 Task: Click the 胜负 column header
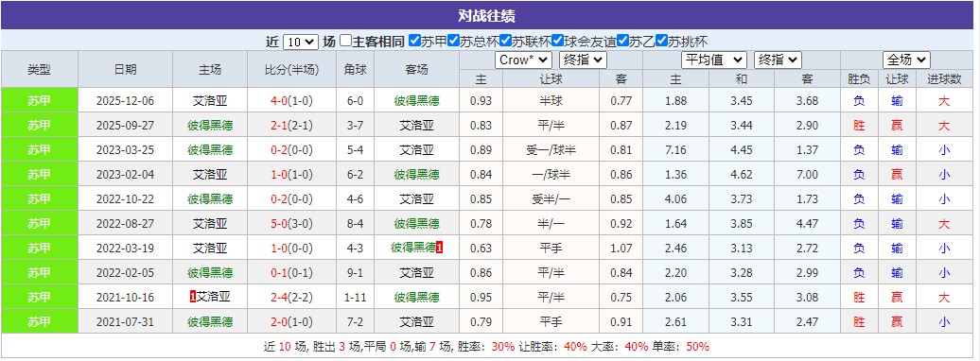pyautogui.click(x=859, y=78)
